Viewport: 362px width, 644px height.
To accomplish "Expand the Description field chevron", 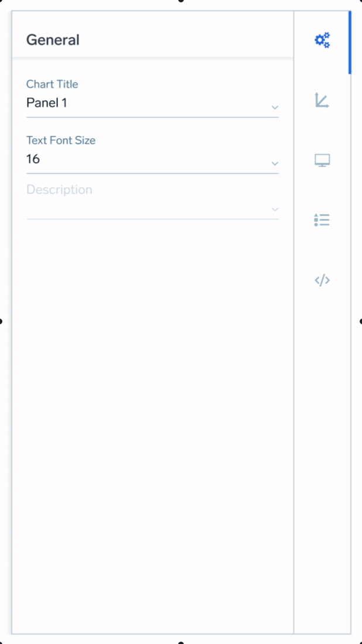I will click(275, 210).
